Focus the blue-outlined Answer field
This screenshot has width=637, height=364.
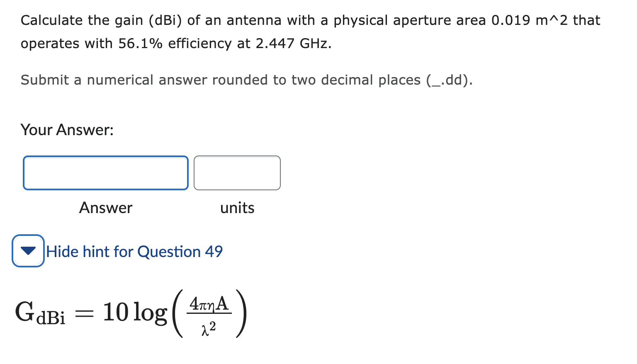pos(105,172)
